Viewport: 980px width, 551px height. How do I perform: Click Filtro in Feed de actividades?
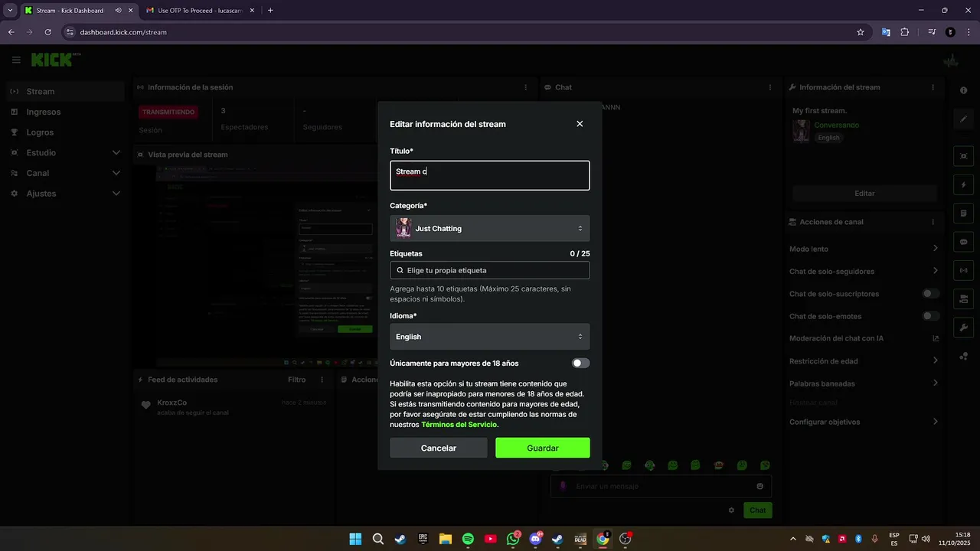pyautogui.click(x=296, y=380)
